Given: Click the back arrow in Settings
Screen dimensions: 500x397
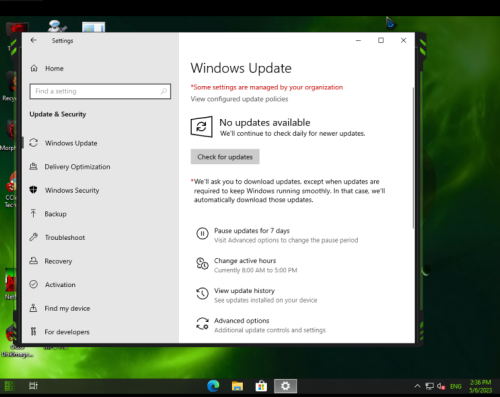Looking at the screenshot, I should pos(33,40).
